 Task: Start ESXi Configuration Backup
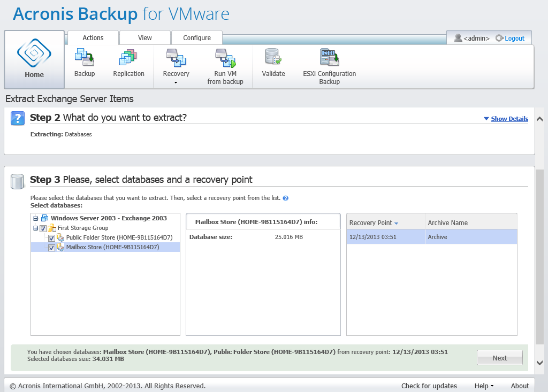[329, 58]
